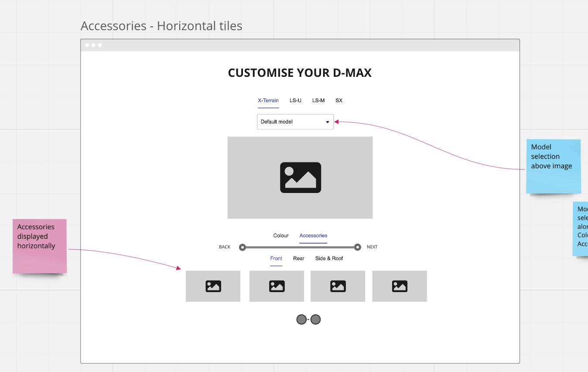Select the fourth accessory tile from left
Image resolution: width=588 pixels, height=372 pixels.
[400, 286]
